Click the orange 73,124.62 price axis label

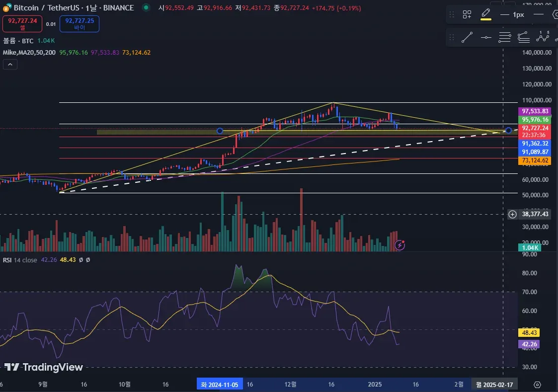tap(535, 160)
